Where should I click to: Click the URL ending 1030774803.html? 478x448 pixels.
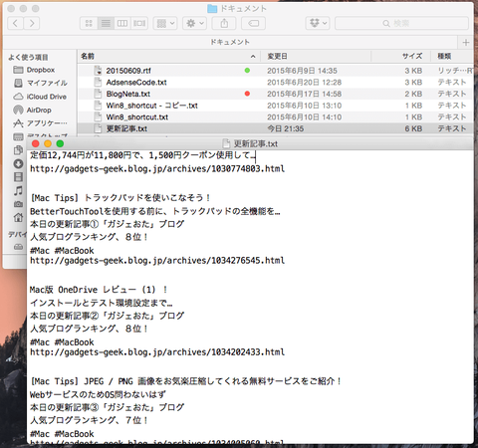click(157, 169)
